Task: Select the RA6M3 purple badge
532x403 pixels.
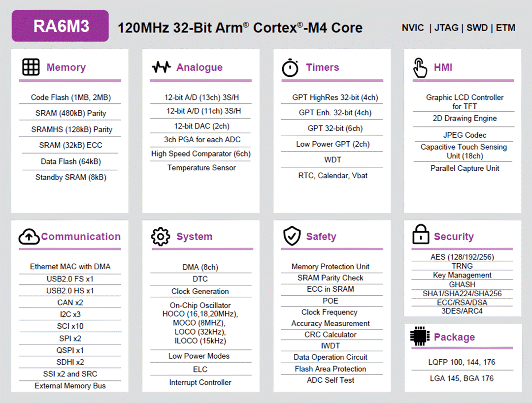Action: 60,25
